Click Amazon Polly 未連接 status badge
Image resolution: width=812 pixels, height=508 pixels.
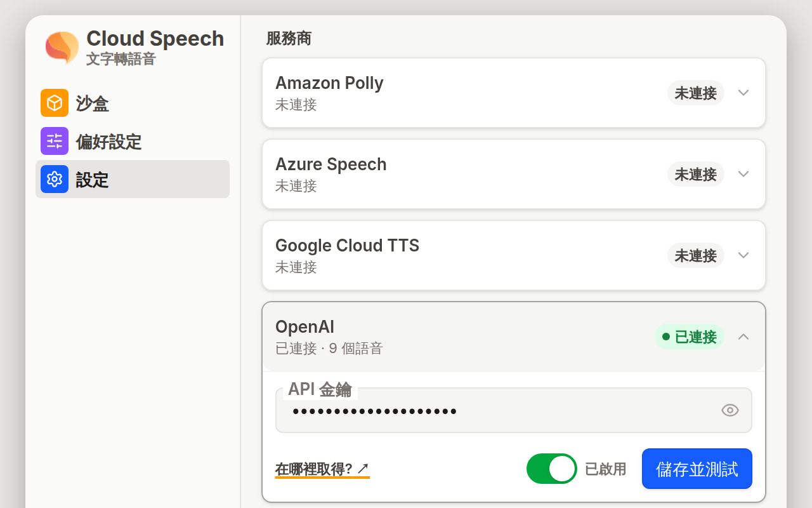coord(695,93)
